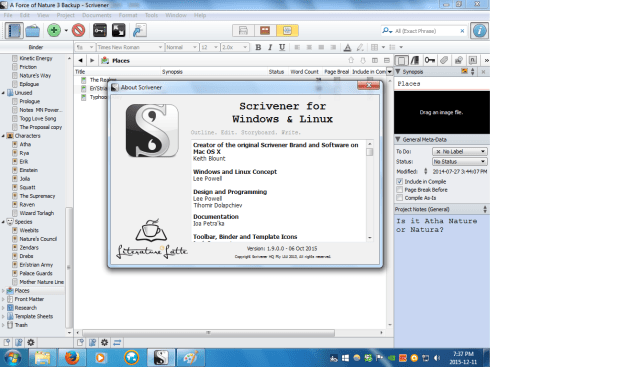Switch to Corkboard view mode
This screenshot has width=620, height=367.
click(x=265, y=31)
